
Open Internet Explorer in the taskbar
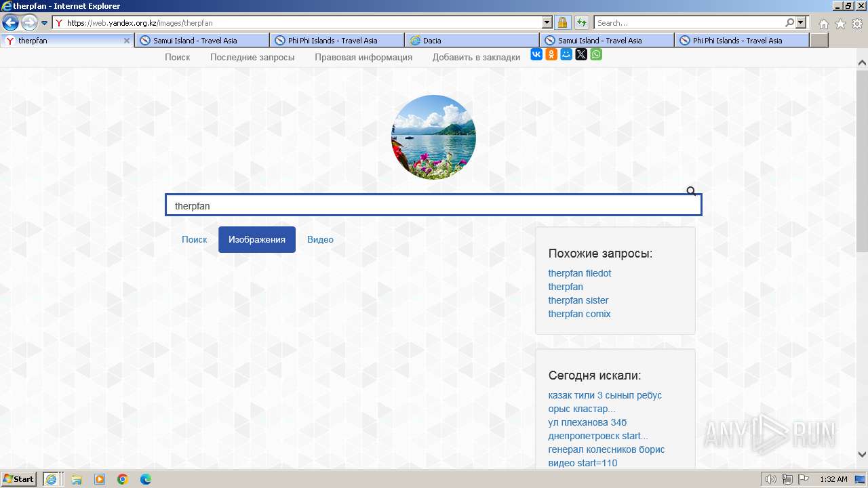tap(52, 479)
